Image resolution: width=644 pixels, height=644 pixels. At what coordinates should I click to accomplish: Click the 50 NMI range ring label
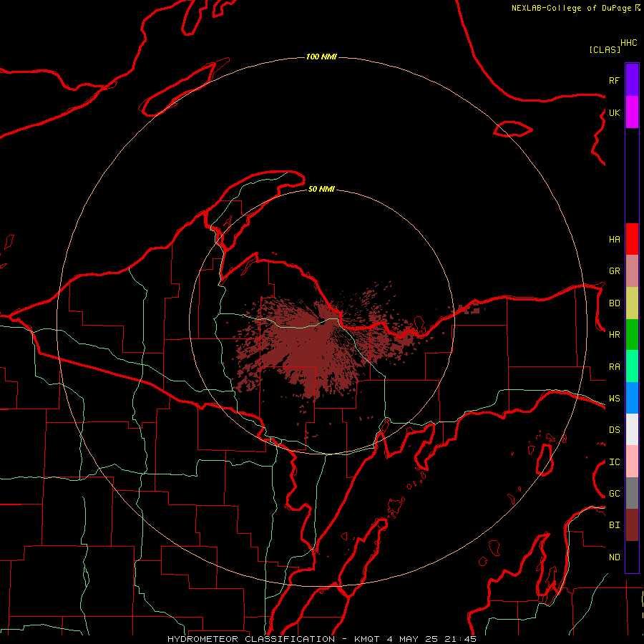tap(321, 189)
